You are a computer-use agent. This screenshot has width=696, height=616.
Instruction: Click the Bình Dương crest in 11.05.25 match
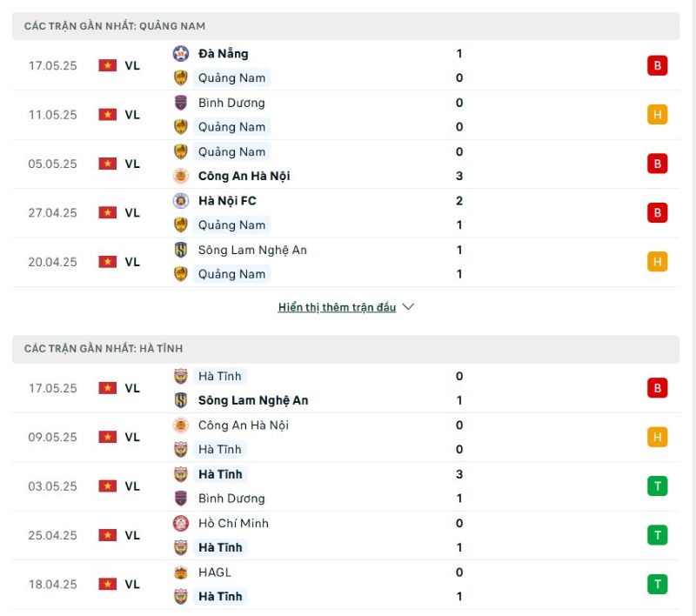181,103
